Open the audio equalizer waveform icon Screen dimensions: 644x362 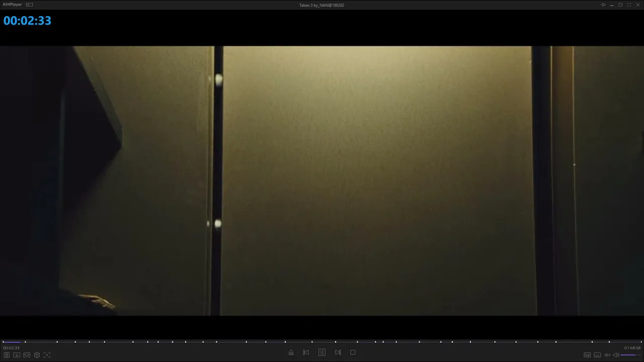tap(607, 355)
